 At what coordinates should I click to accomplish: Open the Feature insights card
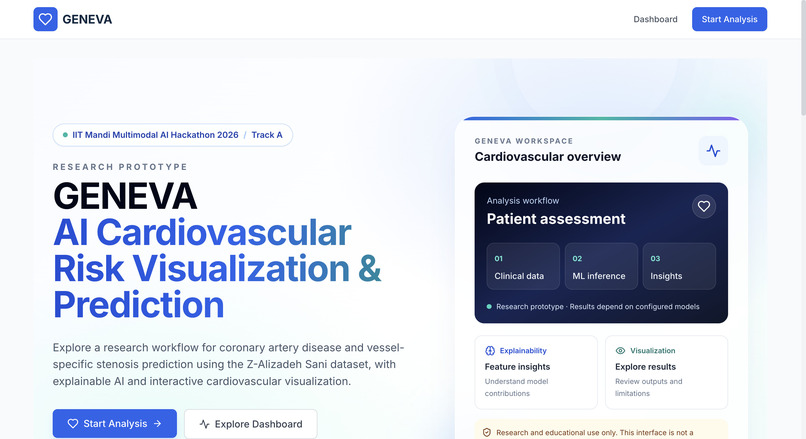[536, 372]
